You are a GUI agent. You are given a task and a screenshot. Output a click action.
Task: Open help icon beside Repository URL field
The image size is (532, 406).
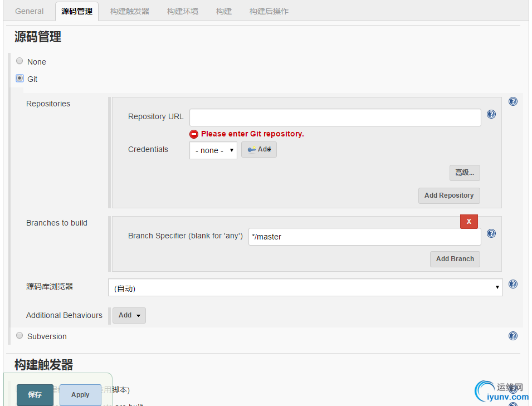491,114
